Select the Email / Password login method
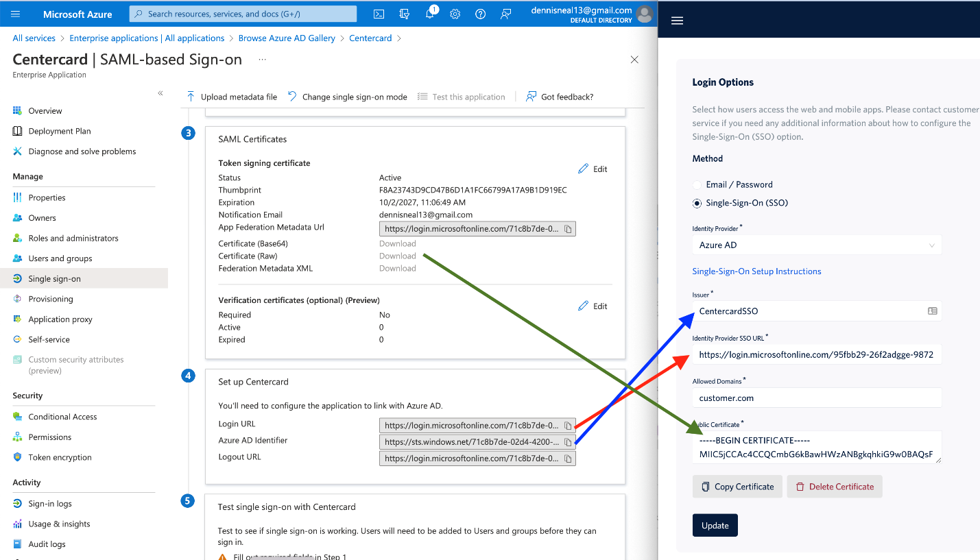The image size is (980, 560). click(x=696, y=184)
